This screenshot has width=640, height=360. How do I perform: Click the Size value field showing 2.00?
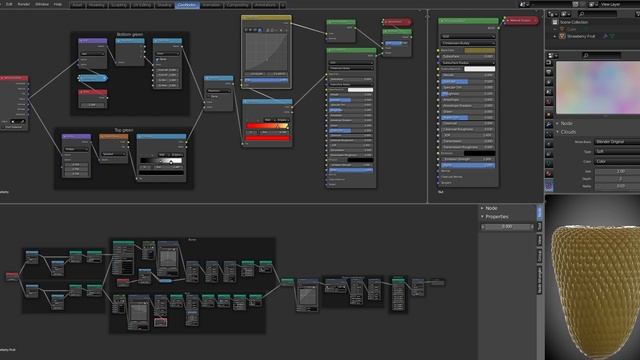pos(617,171)
